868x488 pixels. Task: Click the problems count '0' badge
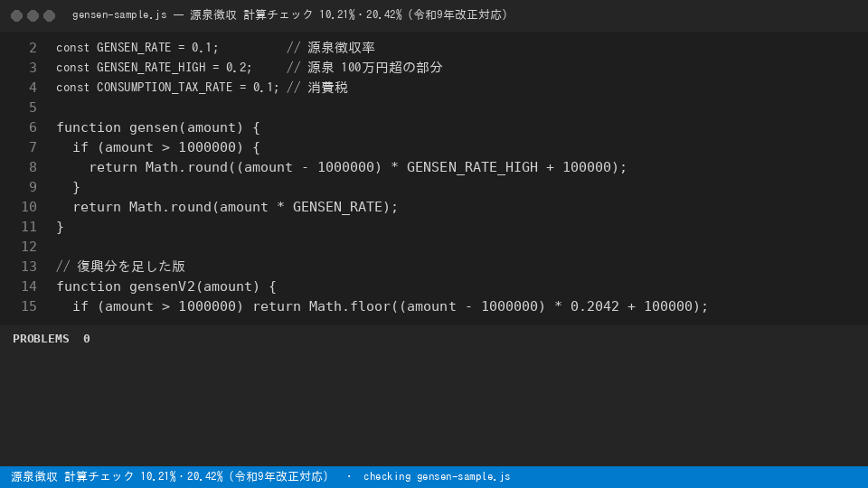(87, 339)
